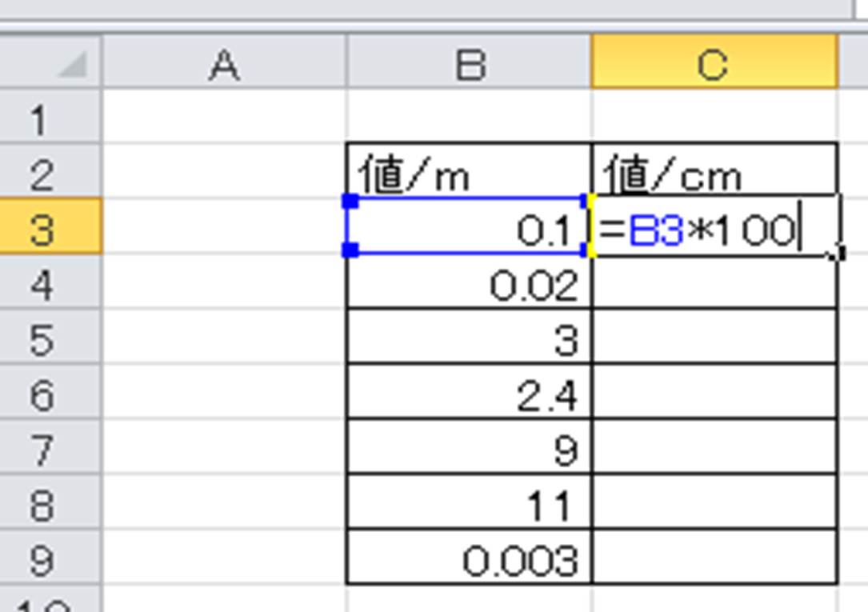Select row 5 header
Screen dimensions: 868x612
click(x=50, y=339)
